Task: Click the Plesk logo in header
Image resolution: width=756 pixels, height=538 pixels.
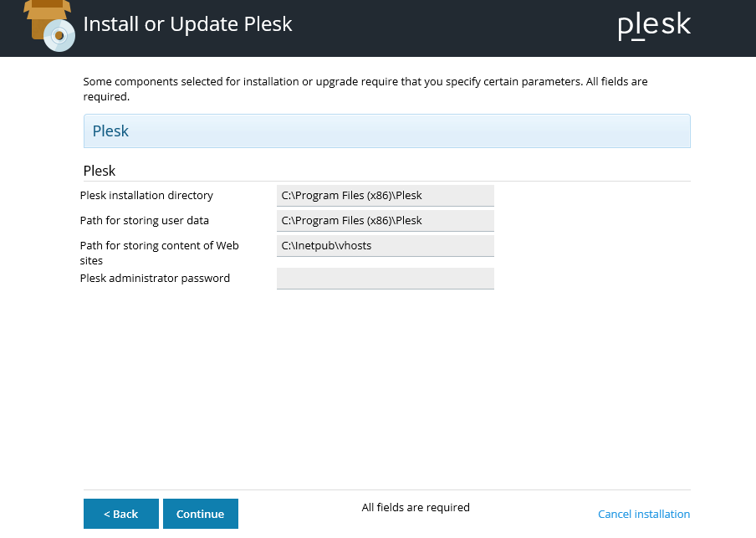Action: [x=654, y=26]
